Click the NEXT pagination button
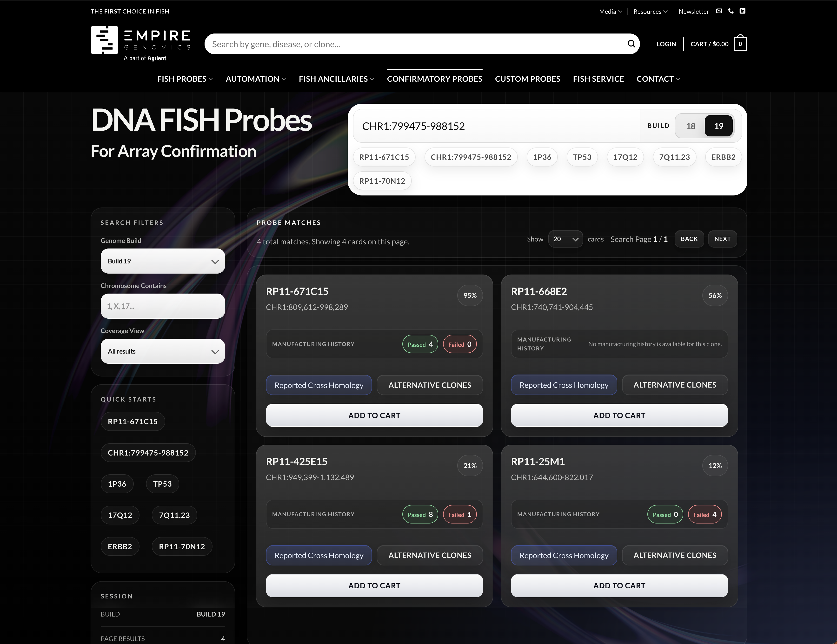Viewport: 837px width, 644px height. pos(722,239)
